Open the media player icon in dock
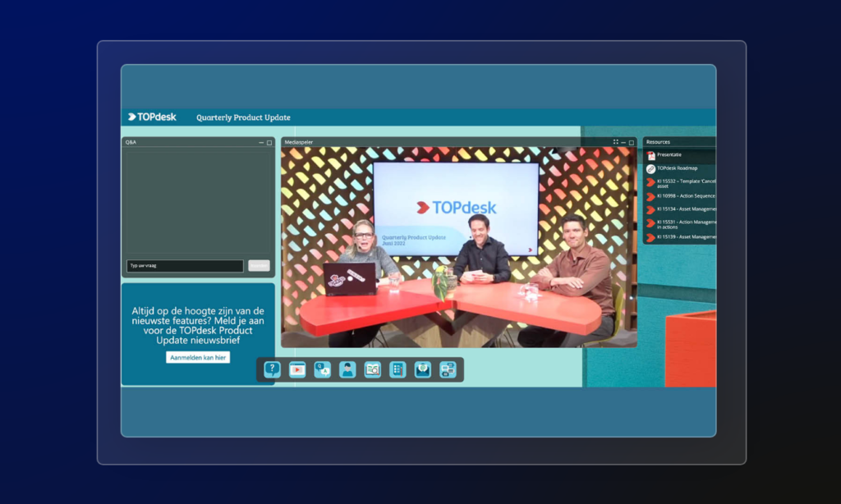 point(297,369)
